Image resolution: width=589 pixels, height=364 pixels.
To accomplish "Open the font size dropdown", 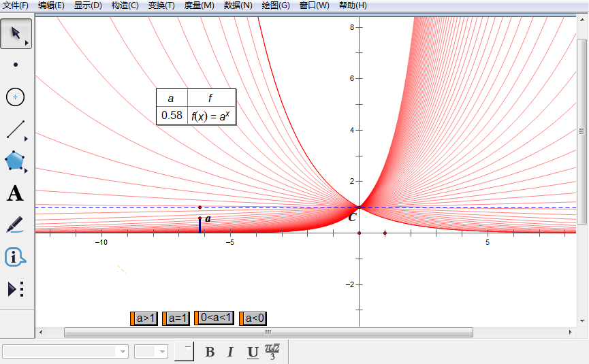I will pyautogui.click(x=163, y=352).
